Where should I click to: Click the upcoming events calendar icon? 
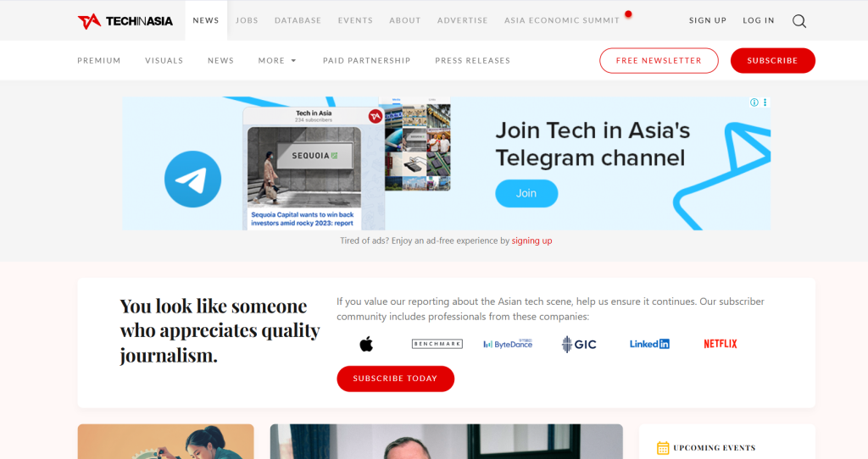tap(663, 448)
